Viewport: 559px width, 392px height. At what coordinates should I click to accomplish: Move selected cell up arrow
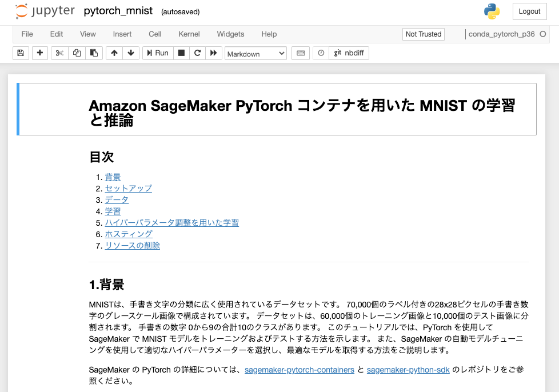(x=114, y=53)
